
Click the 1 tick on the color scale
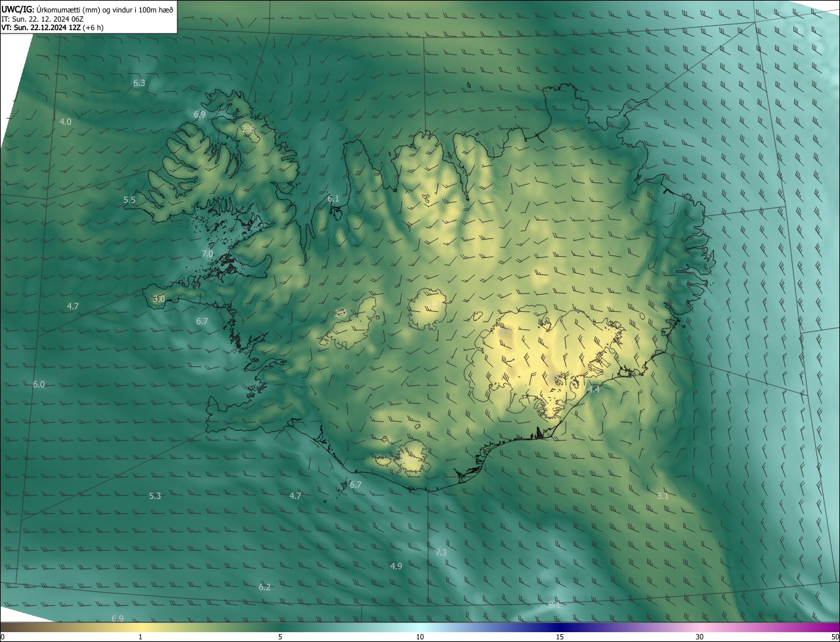140,637
